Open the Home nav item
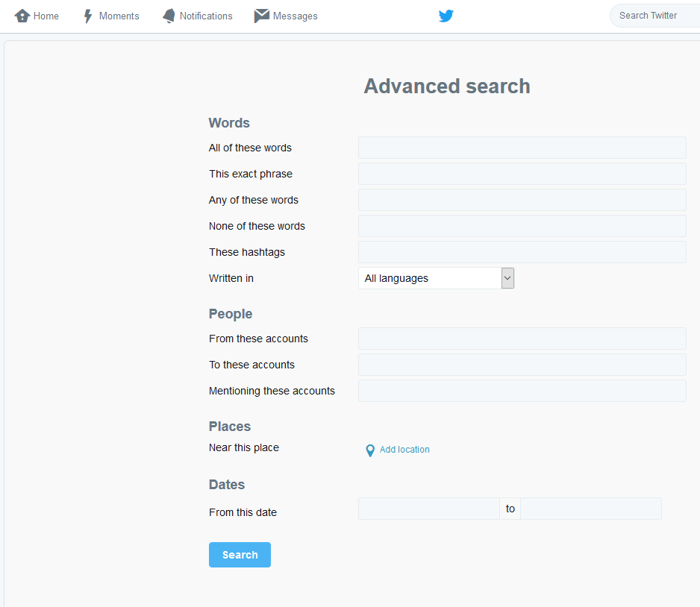 37,16
